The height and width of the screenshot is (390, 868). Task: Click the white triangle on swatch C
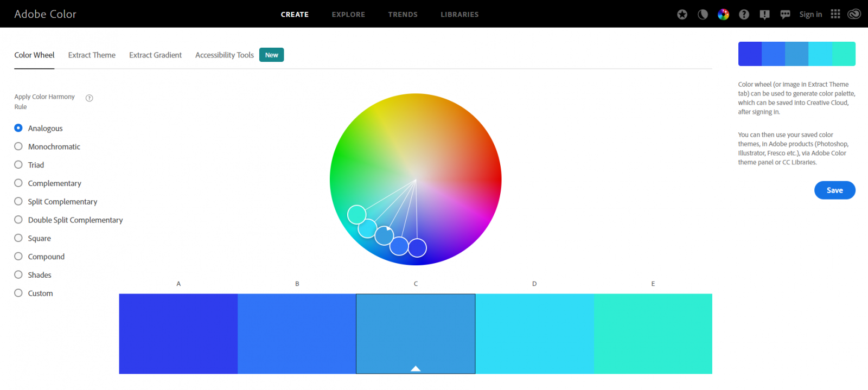tap(416, 369)
